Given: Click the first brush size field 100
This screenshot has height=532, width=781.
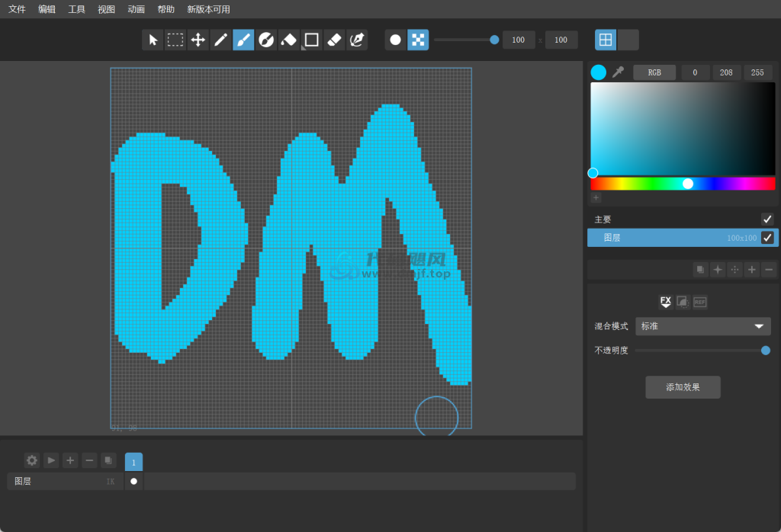Looking at the screenshot, I should tap(519, 40).
